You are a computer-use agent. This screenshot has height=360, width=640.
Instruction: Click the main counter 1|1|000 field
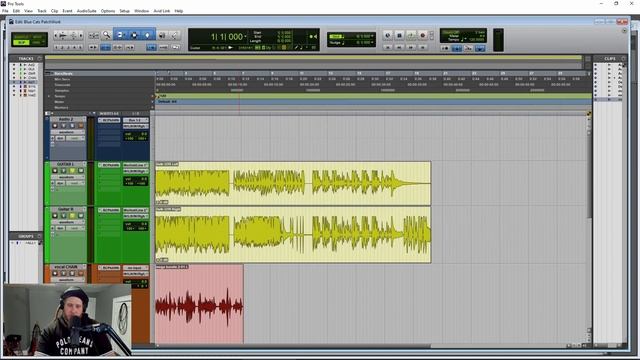coord(227,37)
